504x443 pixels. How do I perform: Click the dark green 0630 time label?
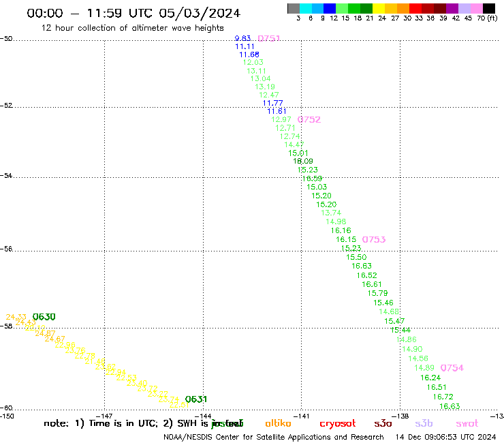coord(44,317)
